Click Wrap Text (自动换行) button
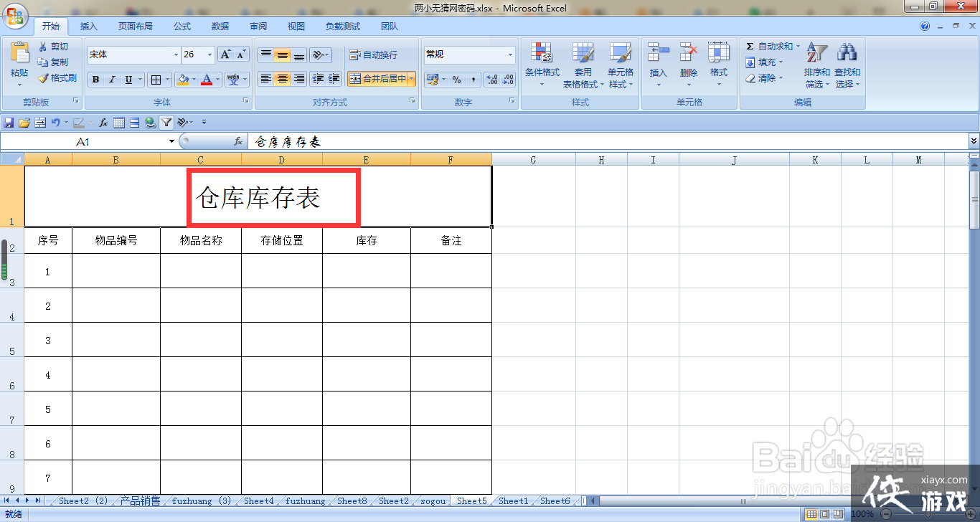The width and height of the screenshot is (980, 522). point(373,54)
